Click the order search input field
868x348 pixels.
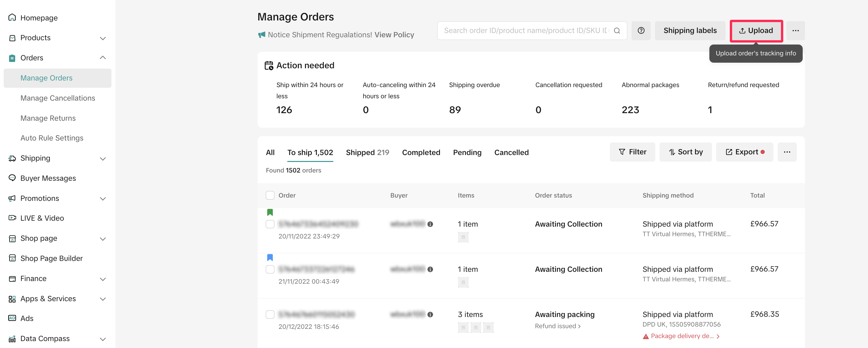click(x=526, y=31)
